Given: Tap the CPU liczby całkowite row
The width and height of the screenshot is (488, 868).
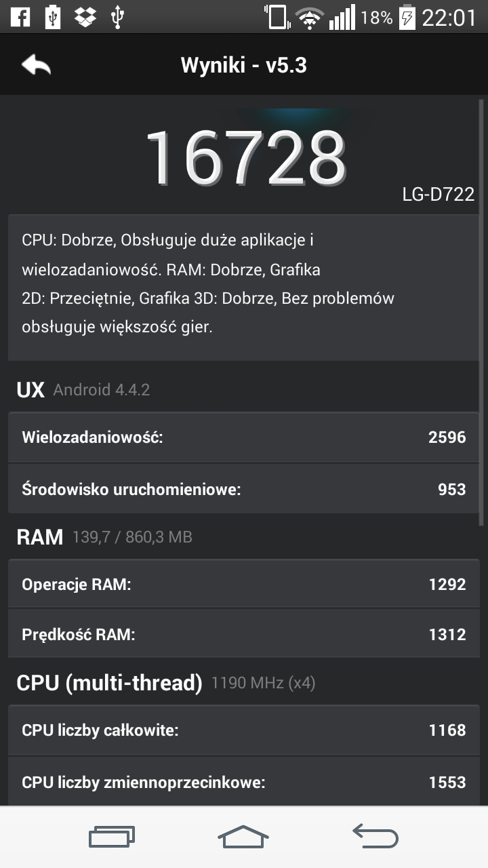Looking at the screenshot, I should tap(243, 730).
